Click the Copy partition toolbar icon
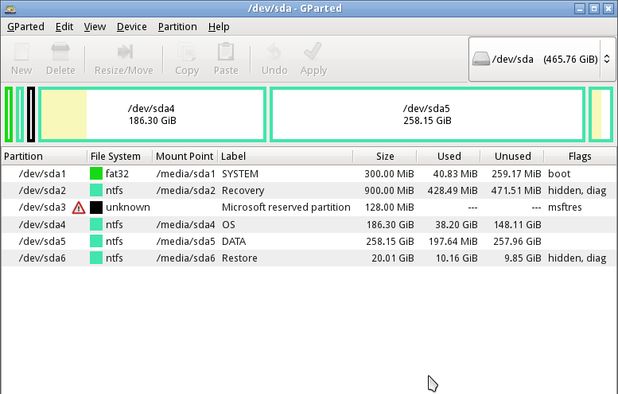 point(187,52)
